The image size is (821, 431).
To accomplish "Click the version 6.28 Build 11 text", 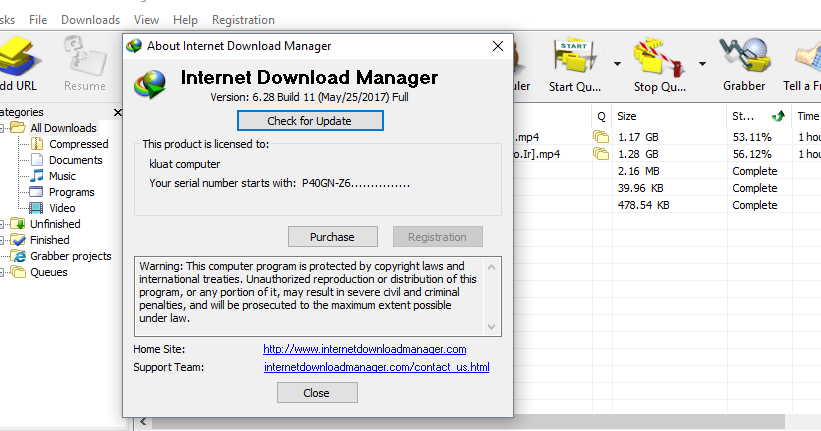I will (309, 97).
